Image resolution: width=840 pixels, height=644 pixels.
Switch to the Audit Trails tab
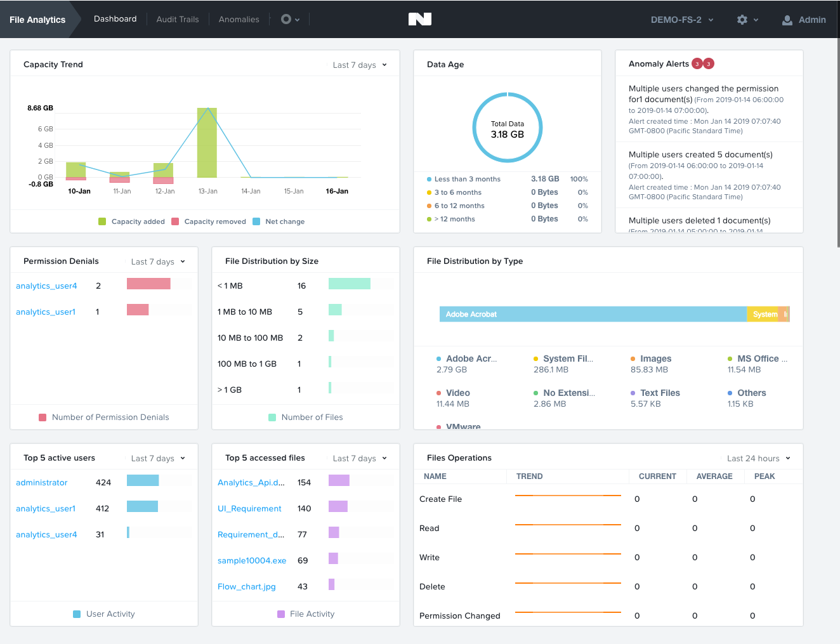point(177,19)
